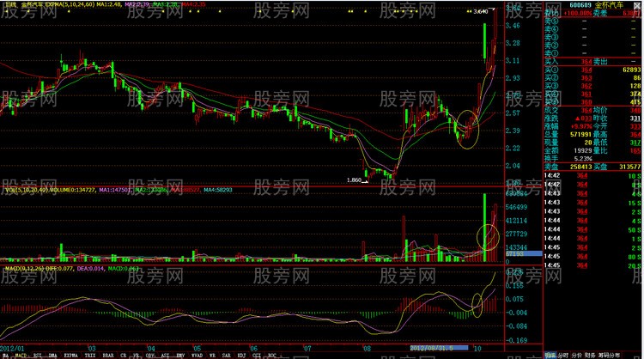The width and height of the screenshot is (644, 359).
Task: Switch to the ASI indicator tab
Action: (x=165, y=356)
